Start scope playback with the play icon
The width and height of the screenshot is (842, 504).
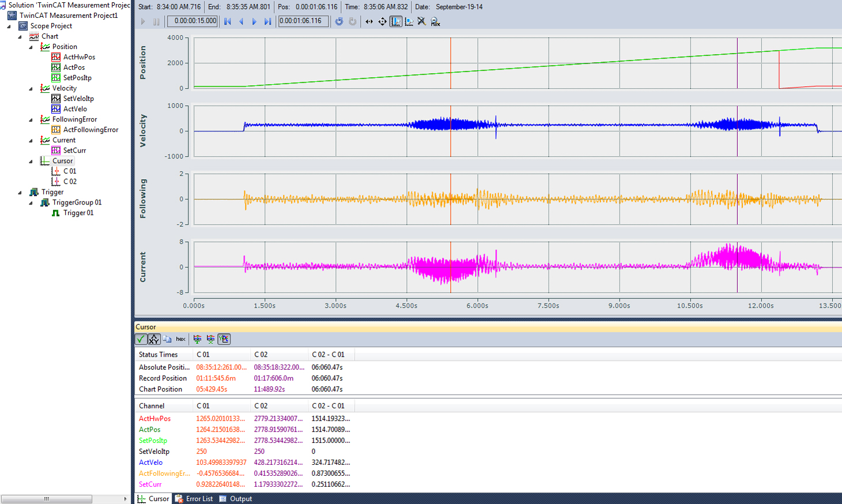point(143,21)
